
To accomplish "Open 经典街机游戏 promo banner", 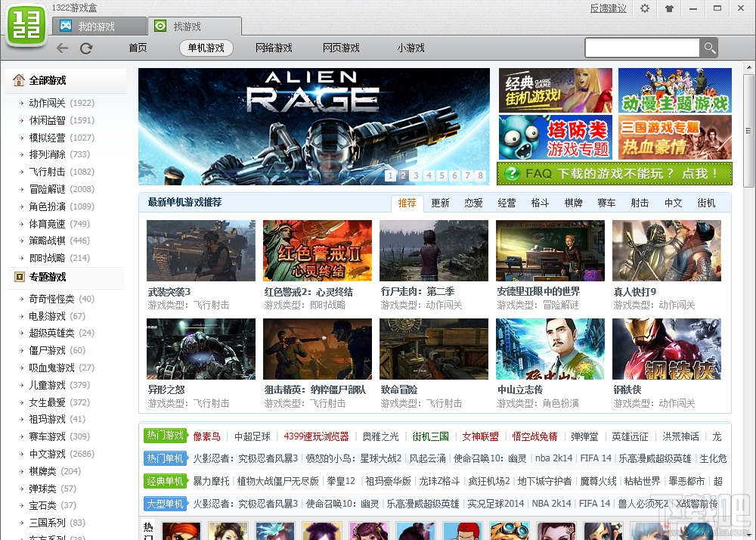I will pyautogui.click(x=556, y=90).
